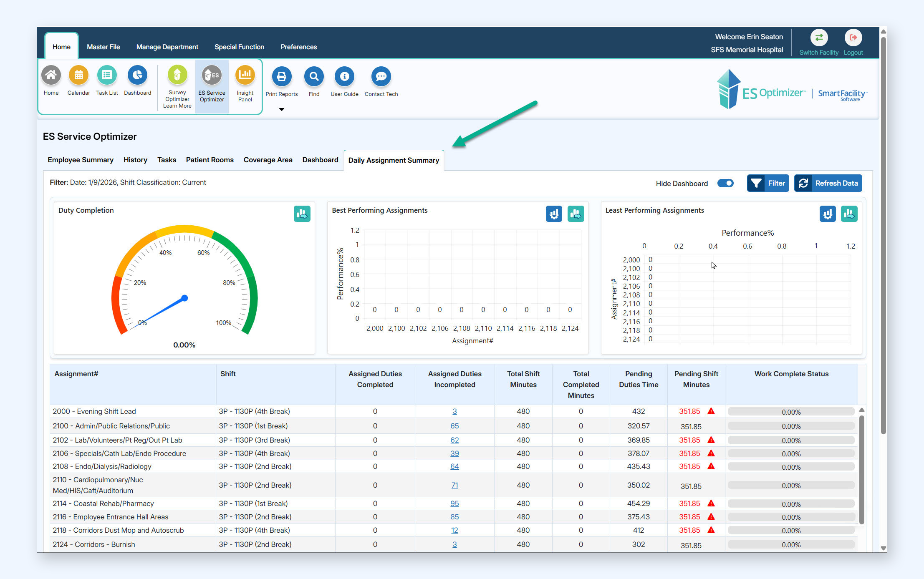Click the Filter button
The height and width of the screenshot is (579, 924).
tap(768, 184)
